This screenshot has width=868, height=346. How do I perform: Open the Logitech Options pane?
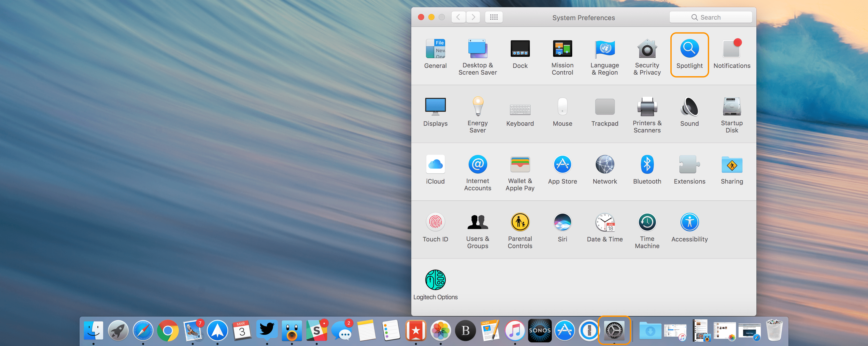coord(435,280)
